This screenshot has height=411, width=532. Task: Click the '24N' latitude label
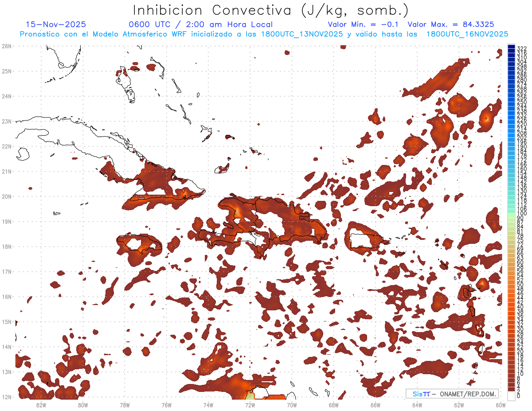pyautogui.click(x=7, y=96)
